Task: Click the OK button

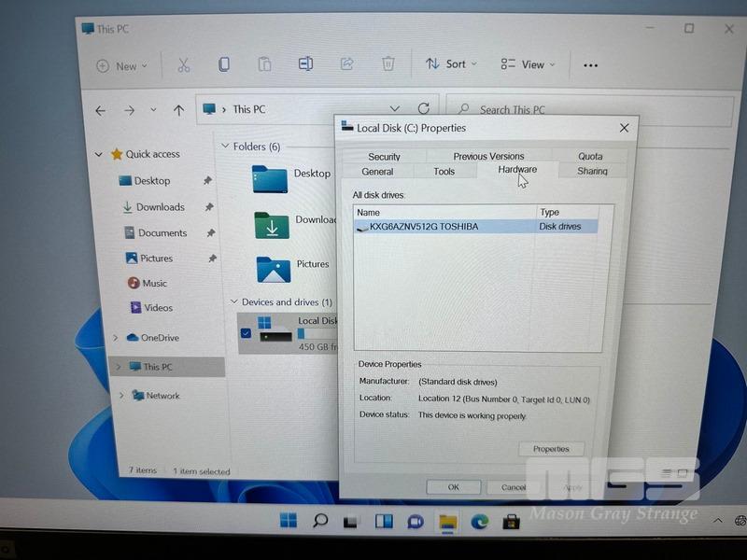Action: tap(453, 487)
